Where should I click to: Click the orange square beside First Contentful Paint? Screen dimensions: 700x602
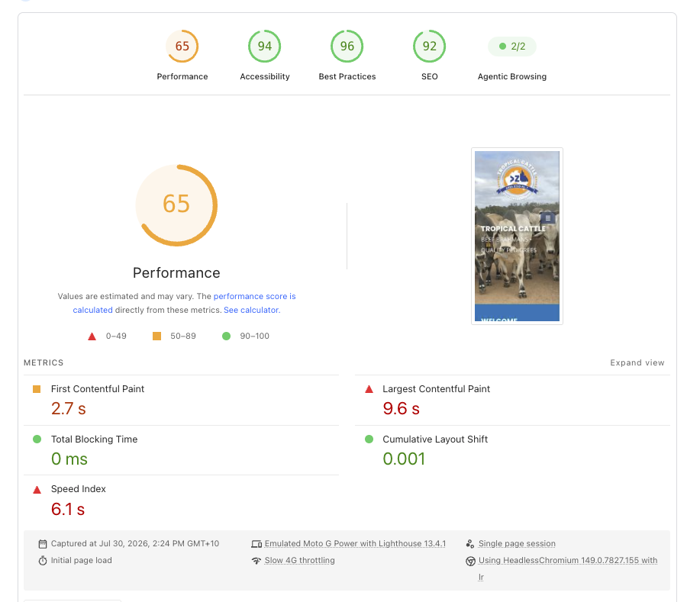coord(37,389)
